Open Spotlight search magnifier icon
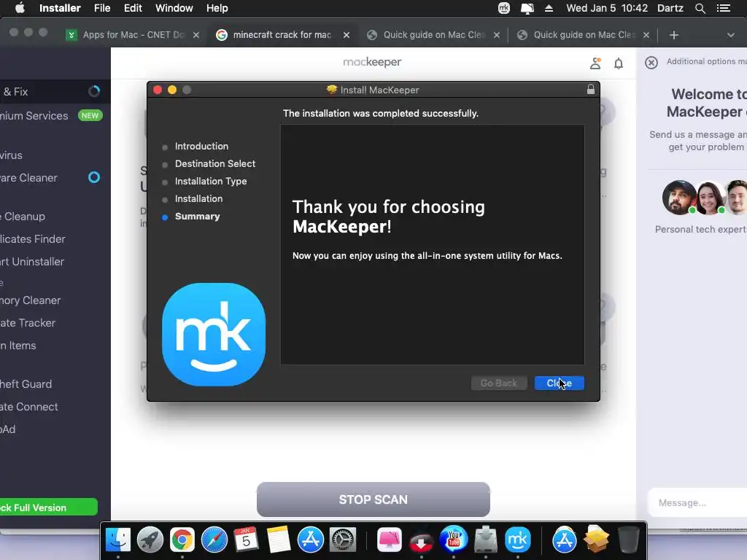The image size is (747, 560). [700, 8]
